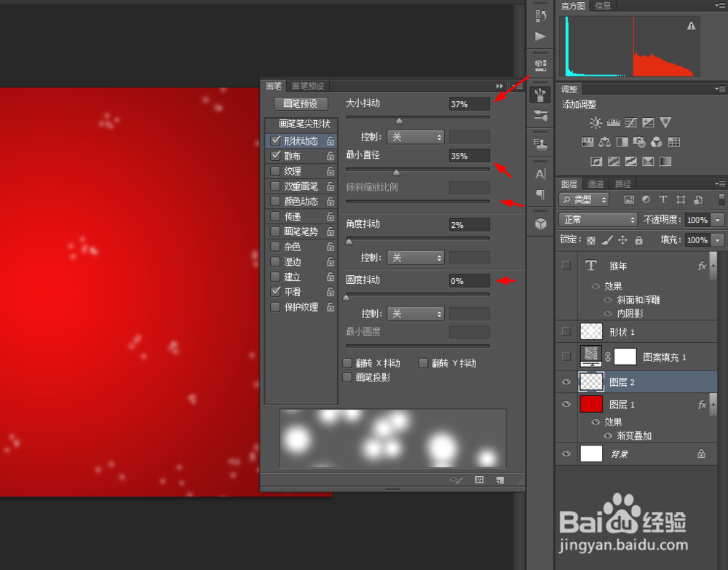Add a Black & White adjustment

click(622, 142)
